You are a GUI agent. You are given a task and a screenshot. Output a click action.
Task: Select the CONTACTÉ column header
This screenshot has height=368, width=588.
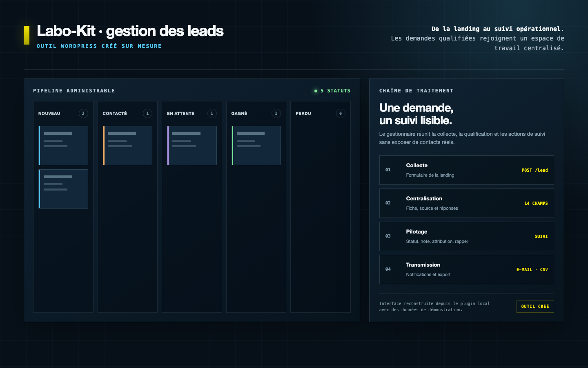(x=115, y=113)
